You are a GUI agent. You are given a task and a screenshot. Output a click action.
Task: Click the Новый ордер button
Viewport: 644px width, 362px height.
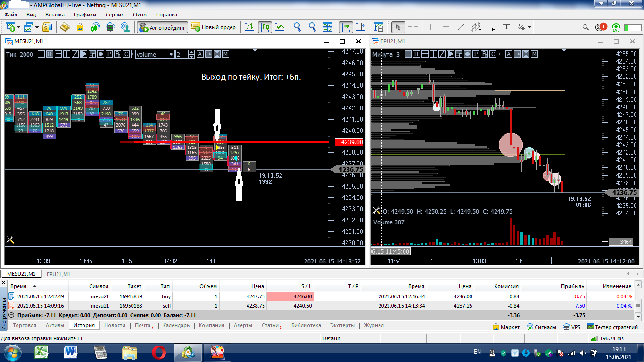point(214,27)
